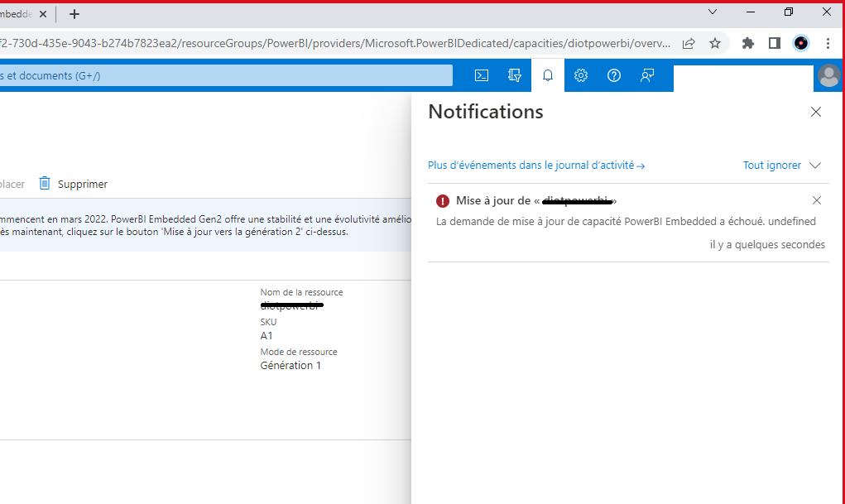Open the tab search chevron
The width and height of the screenshot is (845, 504).
(713, 12)
